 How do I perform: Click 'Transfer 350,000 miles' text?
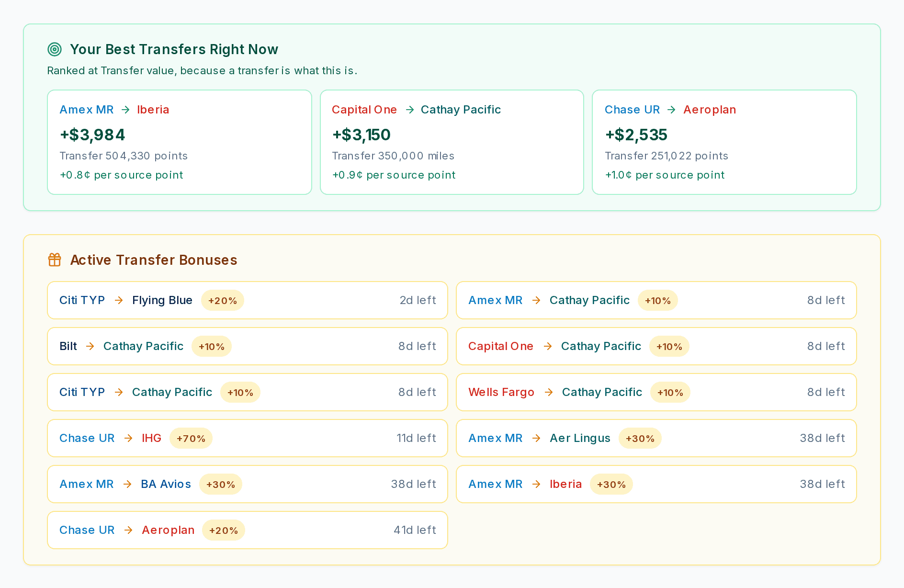click(x=393, y=156)
